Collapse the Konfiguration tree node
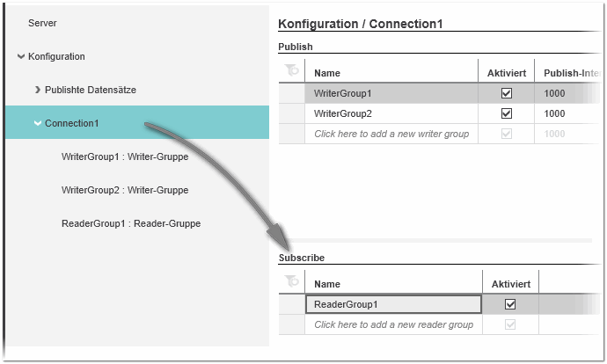This screenshot has height=364, width=607. pyautogui.click(x=20, y=57)
